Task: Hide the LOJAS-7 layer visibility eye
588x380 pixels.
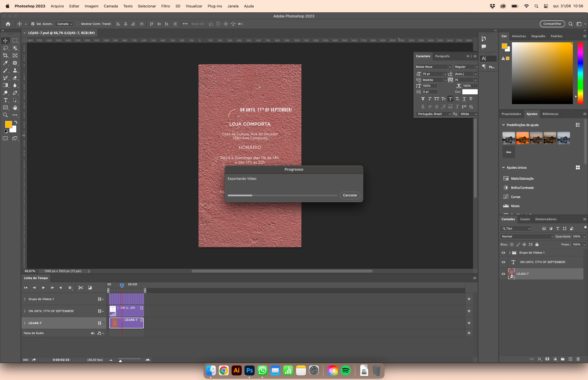Action: click(503, 274)
